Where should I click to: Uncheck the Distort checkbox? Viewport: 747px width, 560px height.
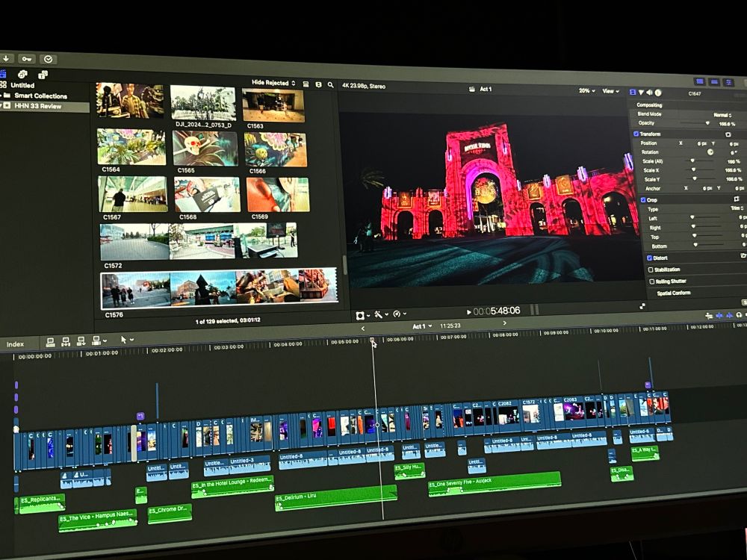(x=649, y=258)
